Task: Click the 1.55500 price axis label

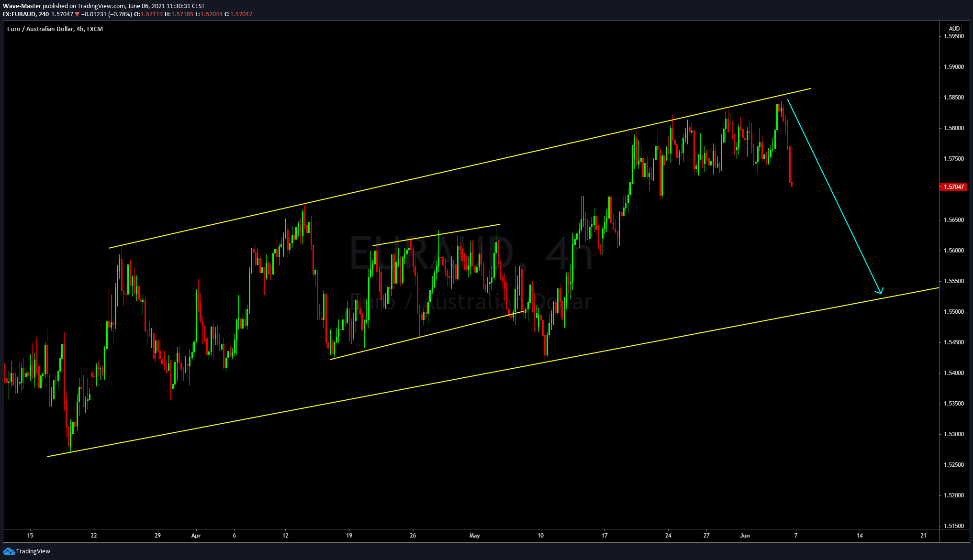Action: (x=954, y=281)
